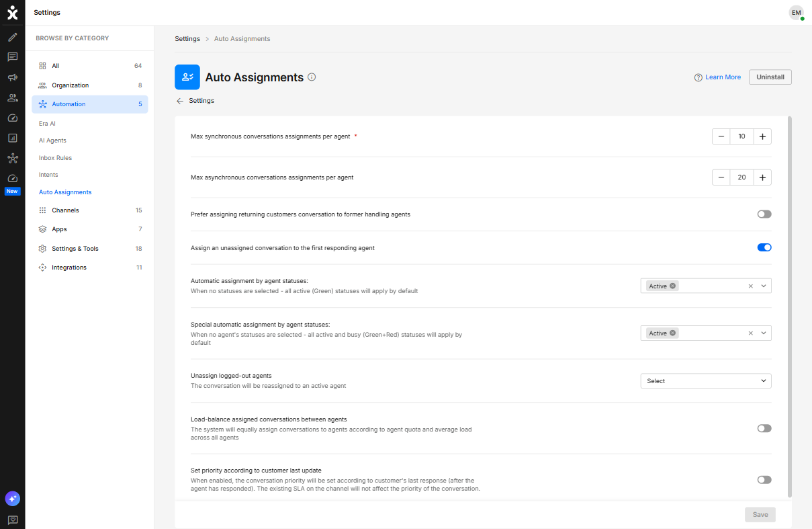Remove Active tag from Special automatic assignment field
This screenshot has width=812, height=529.
click(x=673, y=333)
